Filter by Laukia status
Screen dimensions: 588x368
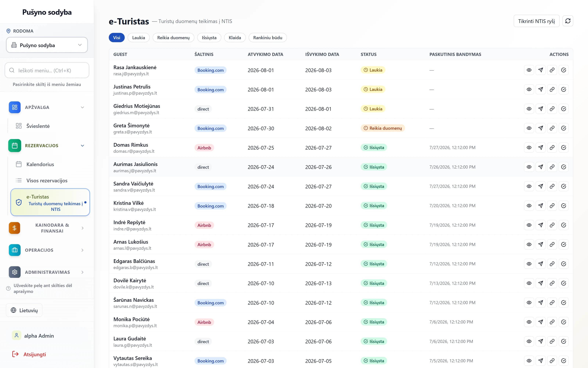(x=139, y=38)
